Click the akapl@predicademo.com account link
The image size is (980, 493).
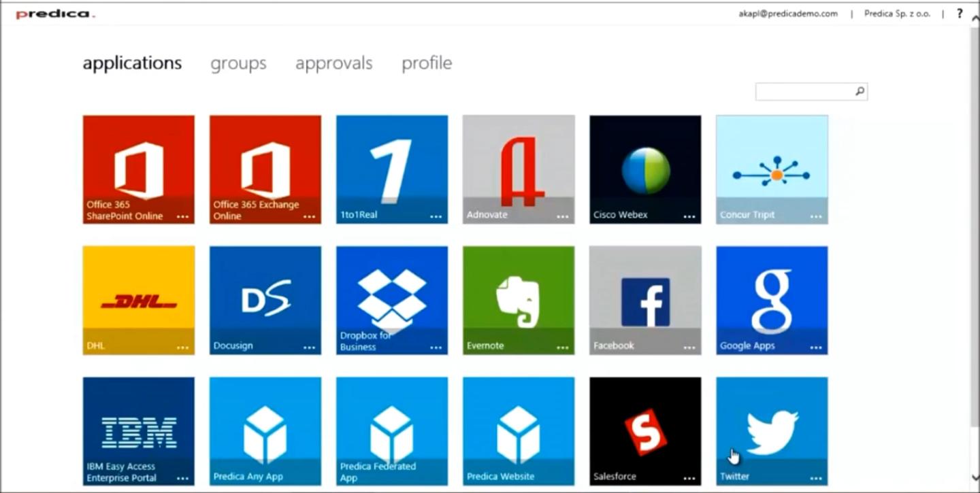pyautogui.click(x=788, y=14)
